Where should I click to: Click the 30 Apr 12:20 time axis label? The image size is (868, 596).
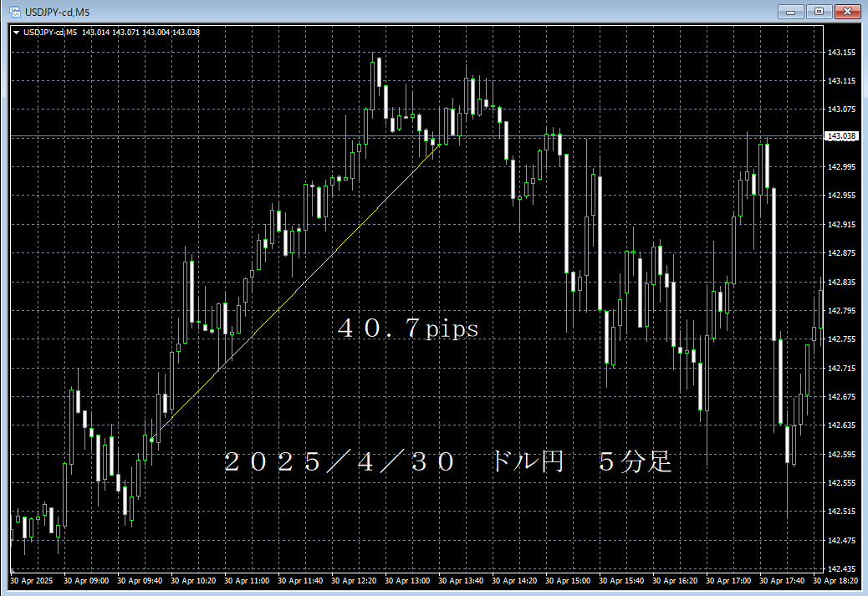pyautogui.click(x=354, y=580)
